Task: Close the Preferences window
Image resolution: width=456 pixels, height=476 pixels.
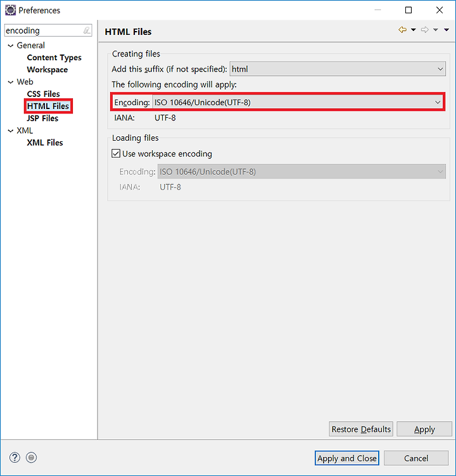Action: click(x=440, y=10)
